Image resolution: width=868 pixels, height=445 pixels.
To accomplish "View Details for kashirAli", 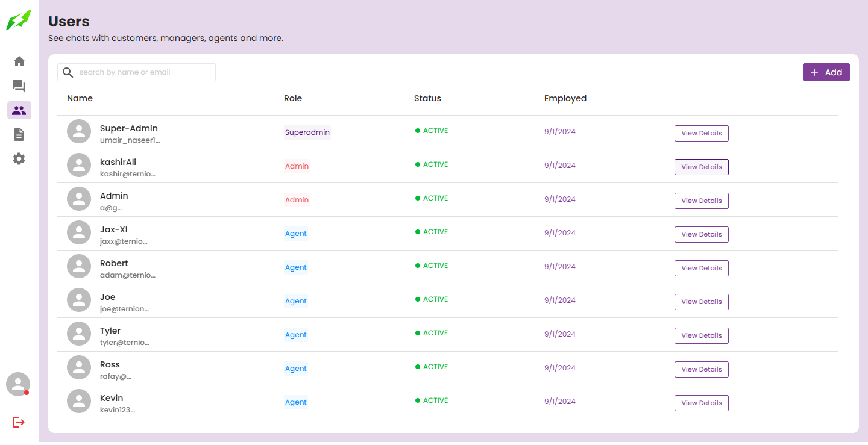I will (x=702, y=167).
